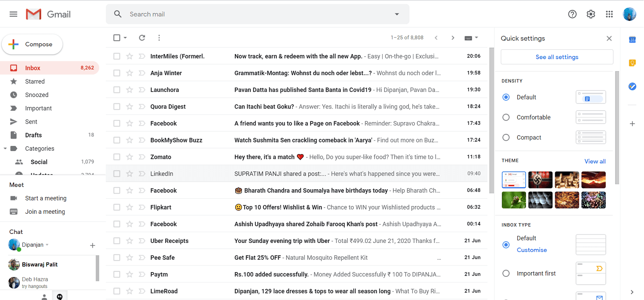Tick the checkbox for the Zomato email
This screenshot has height=300, width=644.
coord(117,157)
